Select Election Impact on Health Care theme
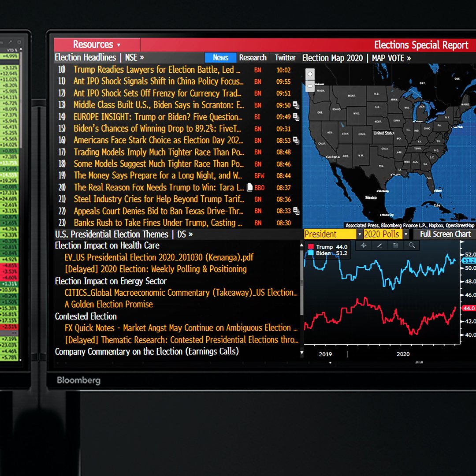The height and width of the screenshot is (476, 476). pyautogui.click(x=107, y=245)
